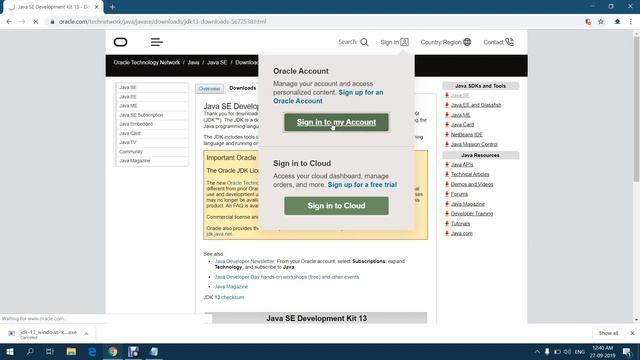Open taskbar search
This screenshot has height=360, width=640.
point(30,351)
